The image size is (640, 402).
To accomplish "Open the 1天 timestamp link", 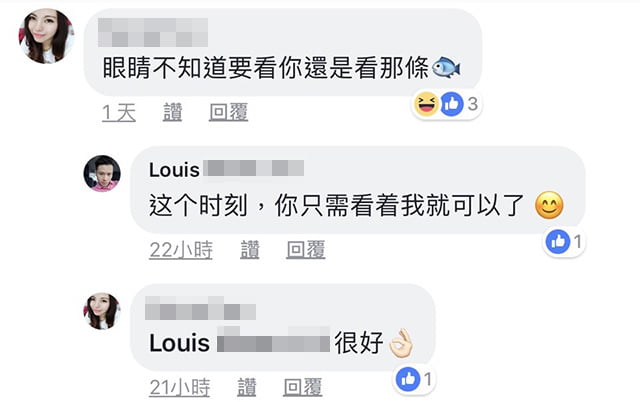I will point(119,112).
